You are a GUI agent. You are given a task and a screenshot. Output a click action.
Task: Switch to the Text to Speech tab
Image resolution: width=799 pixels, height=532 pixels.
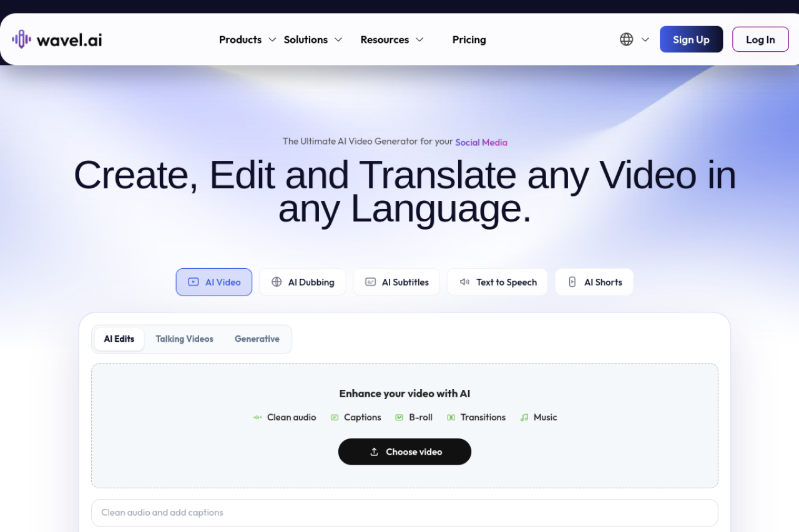coord(498,282)
